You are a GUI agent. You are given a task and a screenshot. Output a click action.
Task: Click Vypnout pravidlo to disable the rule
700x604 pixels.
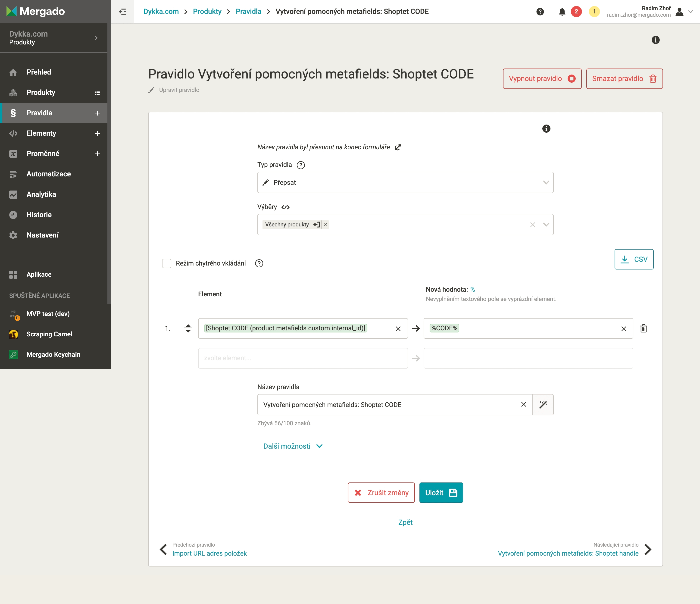tap(542, 79)
